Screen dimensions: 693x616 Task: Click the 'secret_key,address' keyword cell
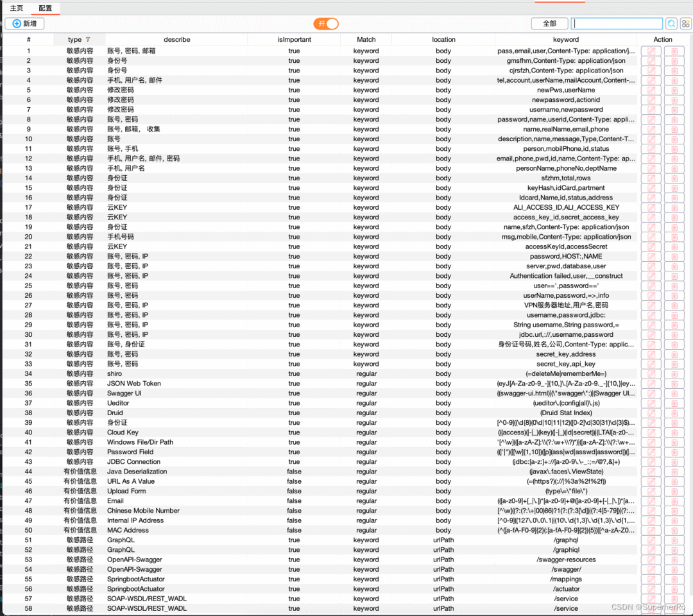[566, 354]
